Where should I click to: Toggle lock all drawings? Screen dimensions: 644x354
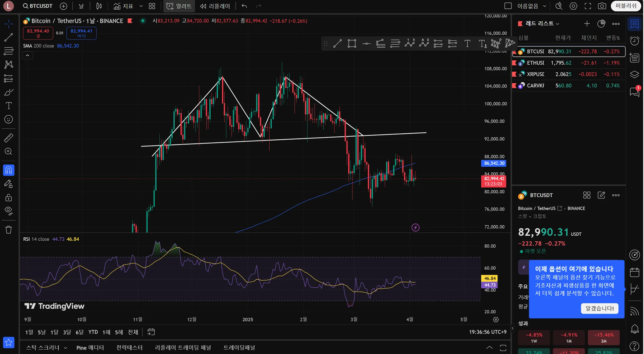point(9,197)
